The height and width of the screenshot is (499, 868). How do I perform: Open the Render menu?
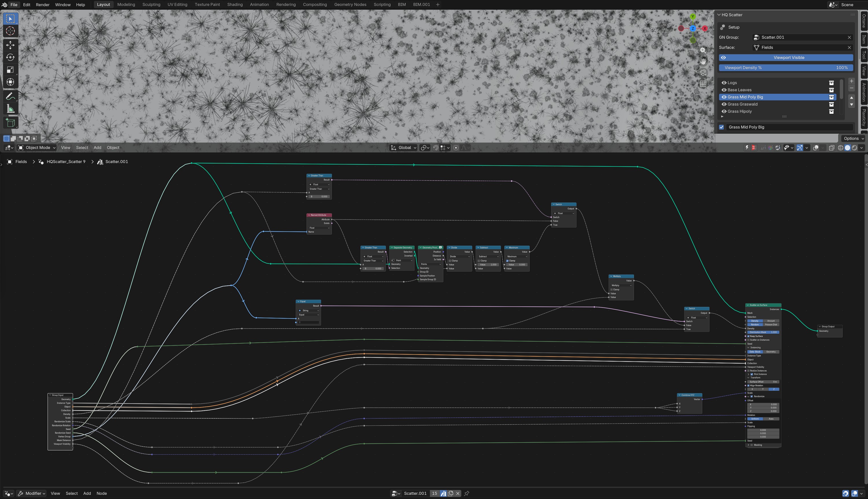coord(43,5)
